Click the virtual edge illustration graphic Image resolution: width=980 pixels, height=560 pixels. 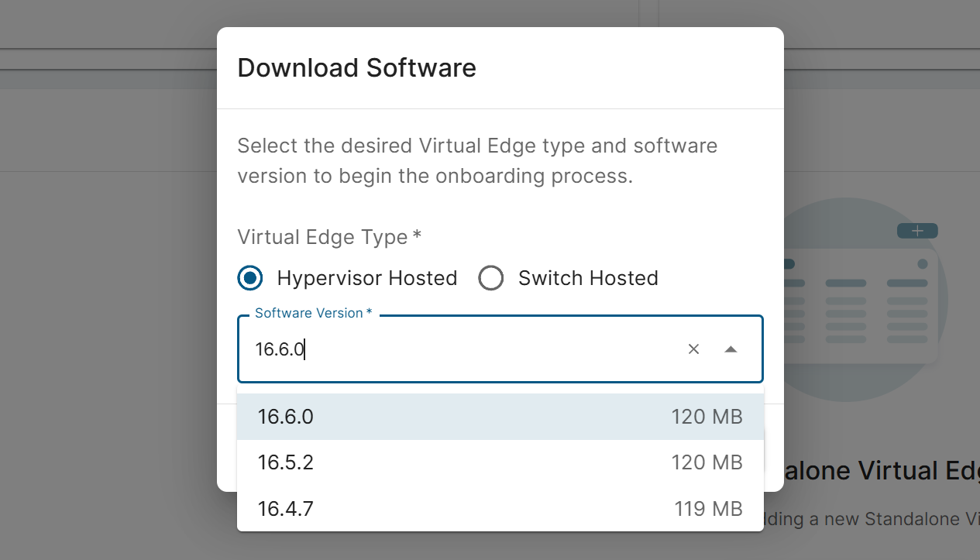[x=860, y=310]
